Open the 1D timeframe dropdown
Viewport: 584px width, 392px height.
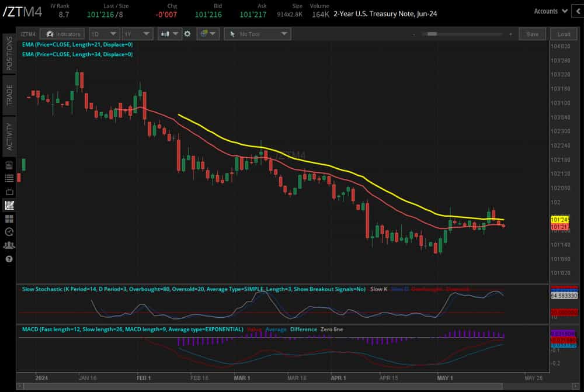104,33
